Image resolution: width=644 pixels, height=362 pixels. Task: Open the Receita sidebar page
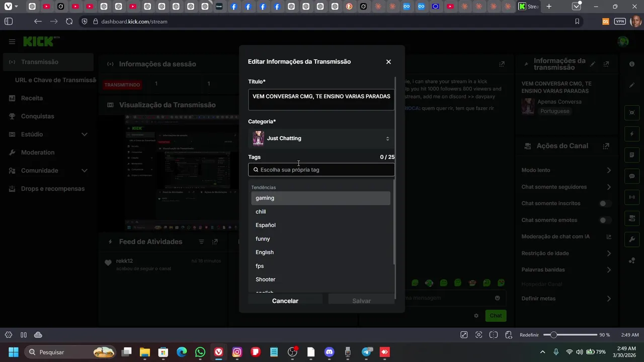(x=32, y=98)
